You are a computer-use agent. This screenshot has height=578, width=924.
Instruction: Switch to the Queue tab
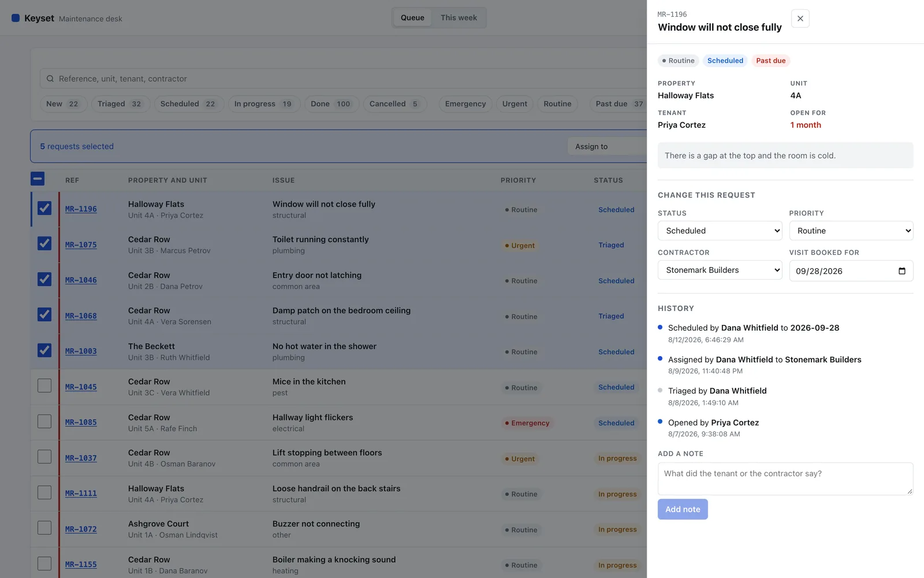[412, 18]
